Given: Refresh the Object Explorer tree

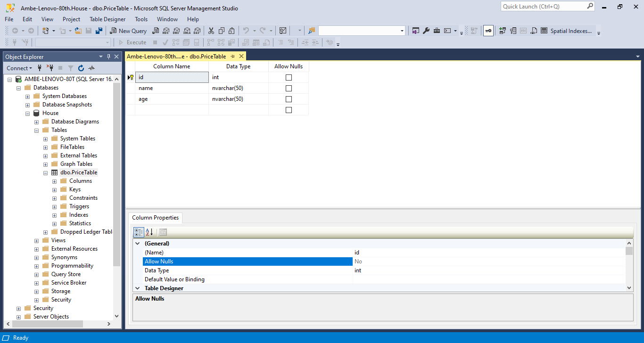Looking at the screenshot, I should click(81, 68).
